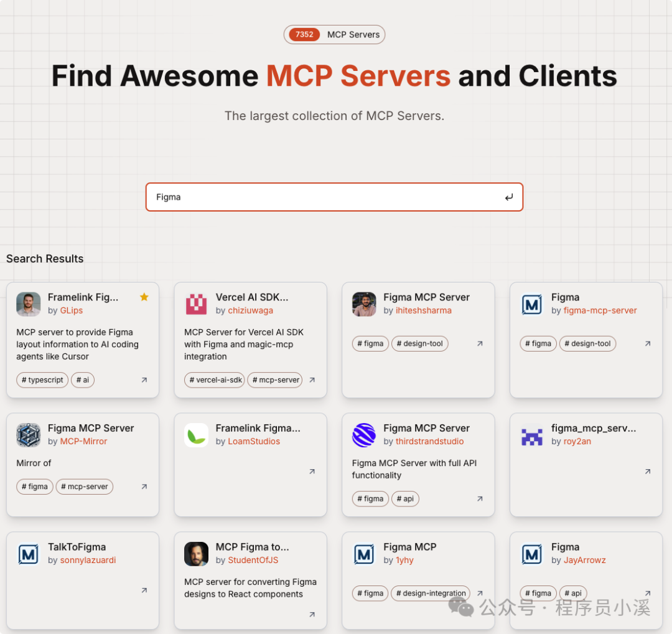Click StudentOfJS avatar image
The height and width of the screenshot is (634, 672).
coord(196,553)
